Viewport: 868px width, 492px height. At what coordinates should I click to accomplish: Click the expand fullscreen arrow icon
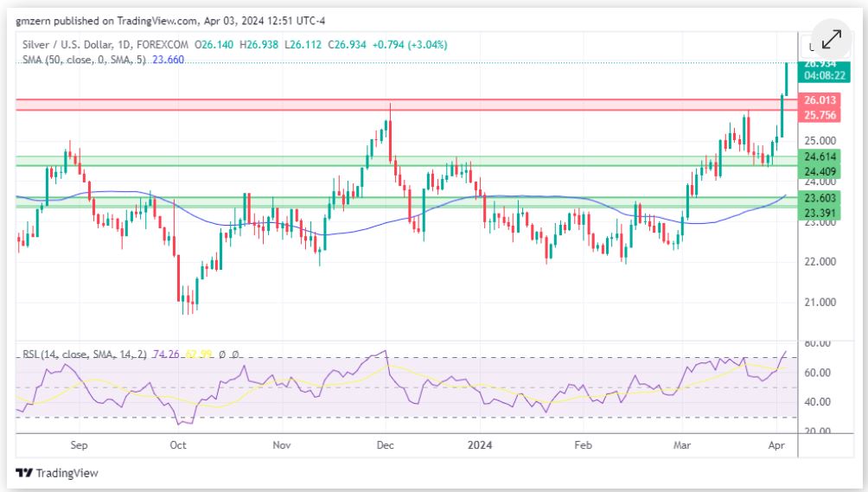[832, 40]
